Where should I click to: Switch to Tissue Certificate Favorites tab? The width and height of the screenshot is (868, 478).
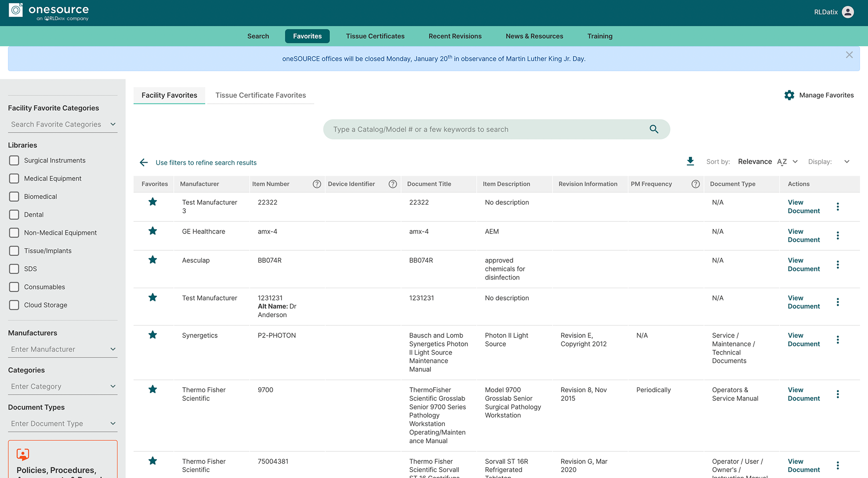pos(261,95)
